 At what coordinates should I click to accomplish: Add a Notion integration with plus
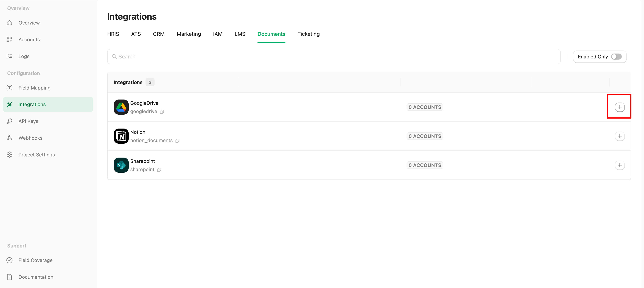(619, 136)
